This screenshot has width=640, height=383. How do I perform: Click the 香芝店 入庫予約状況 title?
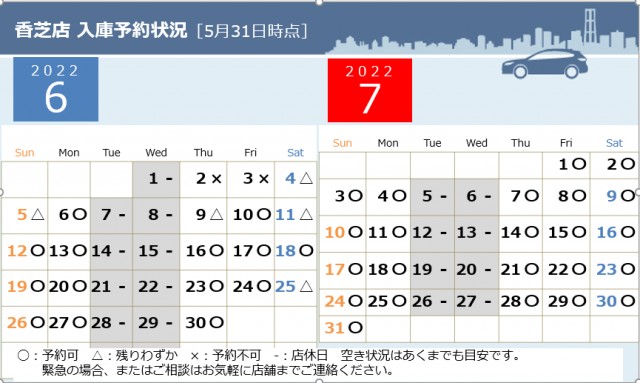pyautogui.click(x=101, y=30)
